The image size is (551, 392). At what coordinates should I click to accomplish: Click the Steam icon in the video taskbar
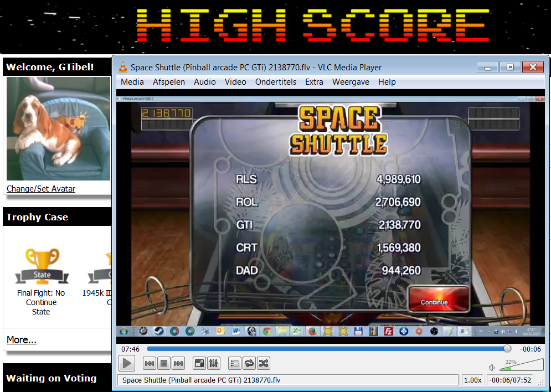pyautogui.click(x=158, y=331)
